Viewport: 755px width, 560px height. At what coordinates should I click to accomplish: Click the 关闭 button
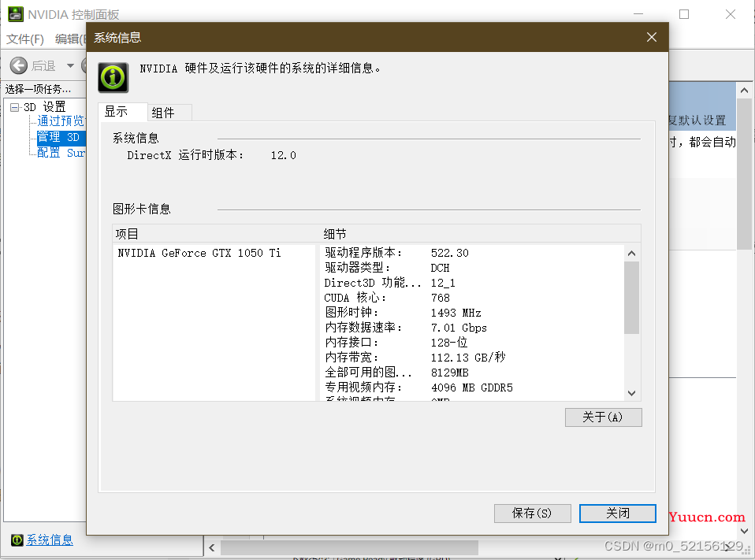(617, 514)
